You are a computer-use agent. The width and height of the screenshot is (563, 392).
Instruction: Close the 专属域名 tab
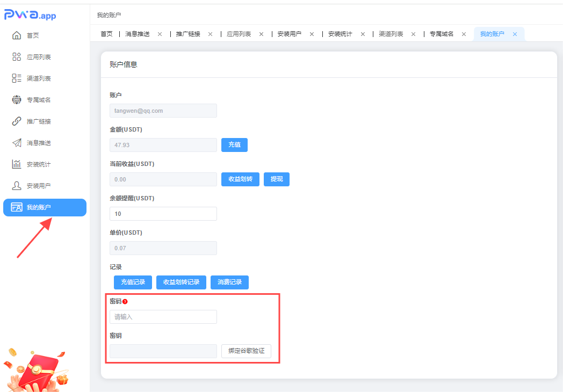[x=464, y=34]
